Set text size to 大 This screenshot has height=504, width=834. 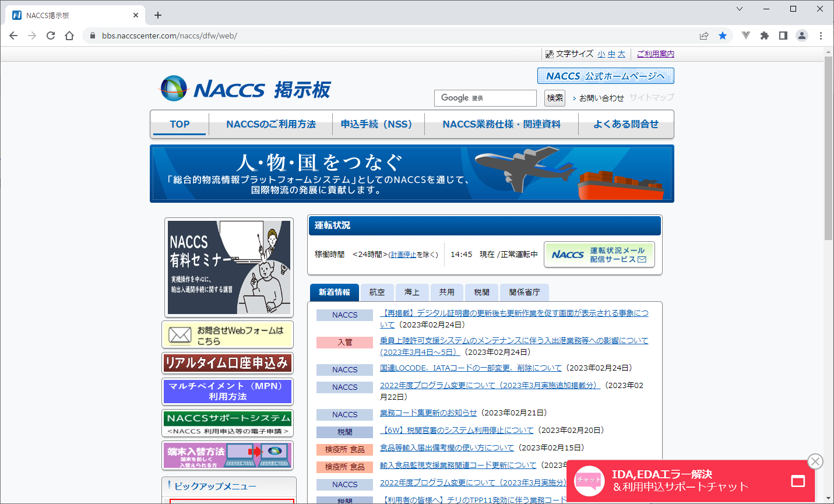click(x=621, y=54)
